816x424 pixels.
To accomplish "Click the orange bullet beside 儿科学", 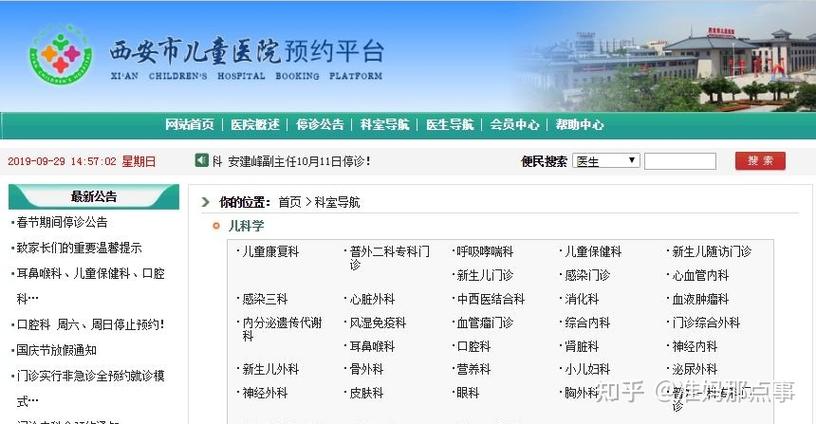I will pos(216,226).
